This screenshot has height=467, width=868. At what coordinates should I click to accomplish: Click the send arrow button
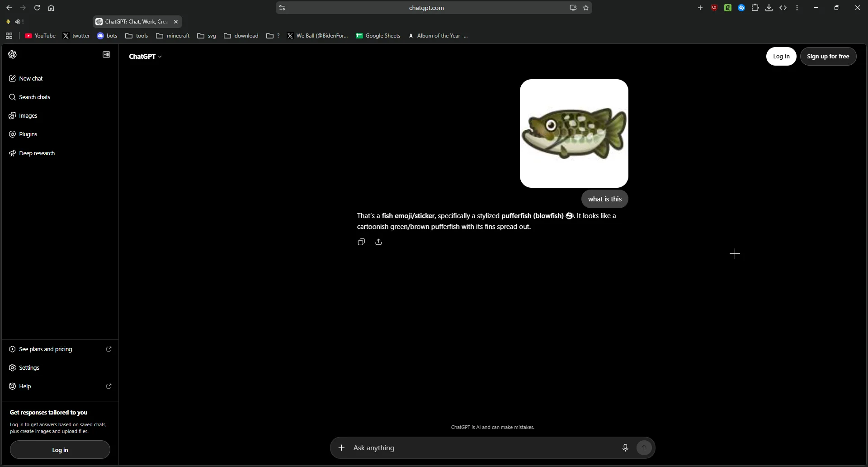(x=644, y=448)
